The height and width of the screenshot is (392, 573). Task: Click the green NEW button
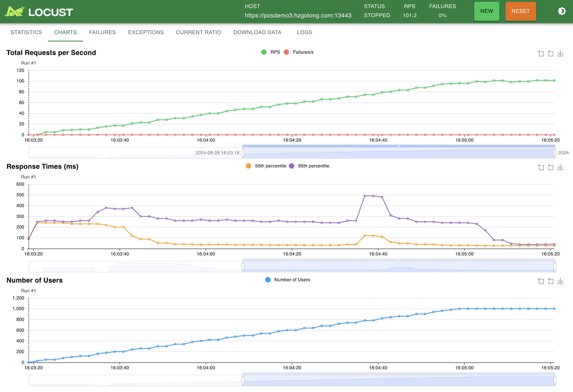point(487,11)
